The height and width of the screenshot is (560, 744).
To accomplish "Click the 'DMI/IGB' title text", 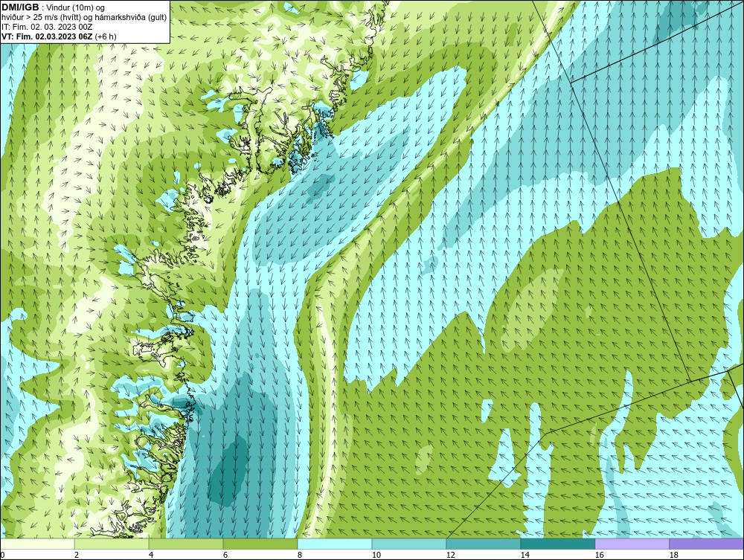I will (x=20, y=7).
